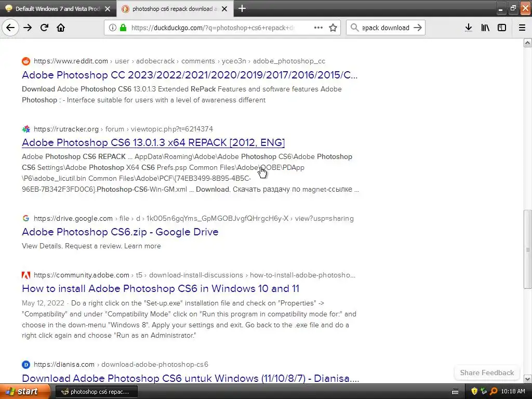Click the scrollbar up arrow
This screenshot has width=532, height=399.
528,43
